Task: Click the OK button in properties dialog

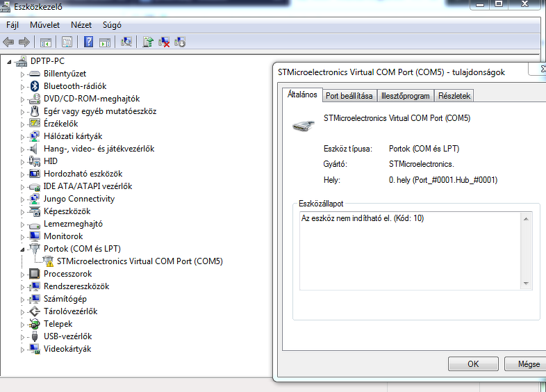Action: 473,364
